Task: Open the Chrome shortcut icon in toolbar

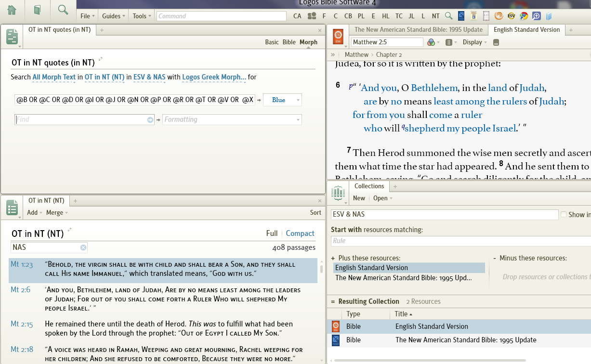Action: point(524,16)
